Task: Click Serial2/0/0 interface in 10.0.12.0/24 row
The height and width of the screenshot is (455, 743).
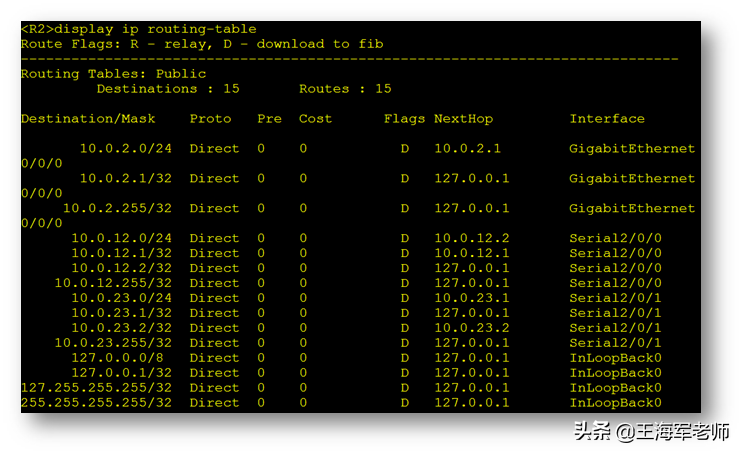Action: click(616, 238)
